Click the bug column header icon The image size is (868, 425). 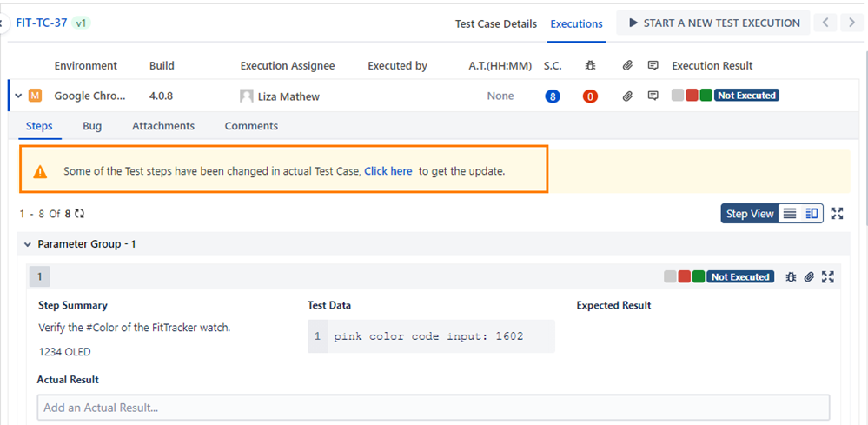590,65
